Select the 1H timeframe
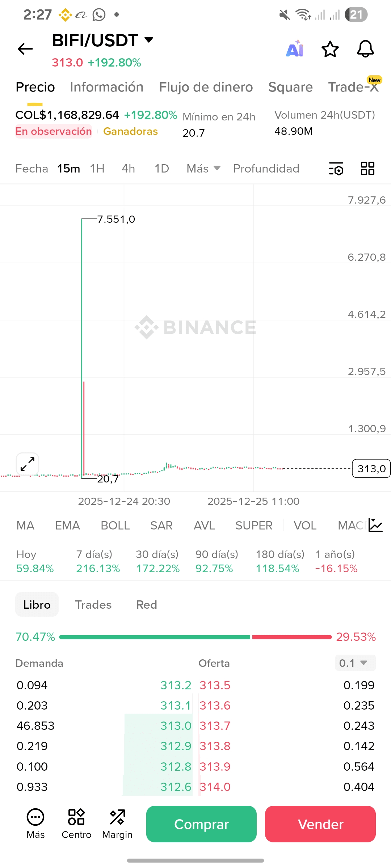 97,169
